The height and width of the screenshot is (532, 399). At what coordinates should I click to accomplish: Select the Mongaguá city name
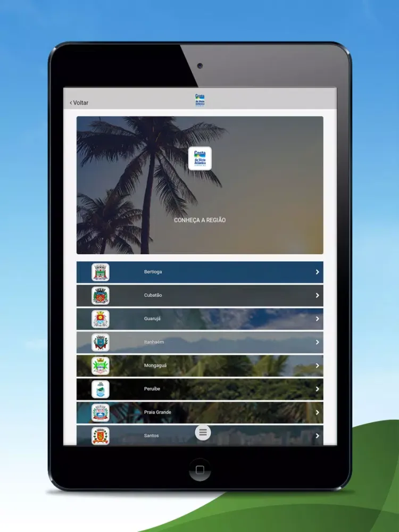155,365
